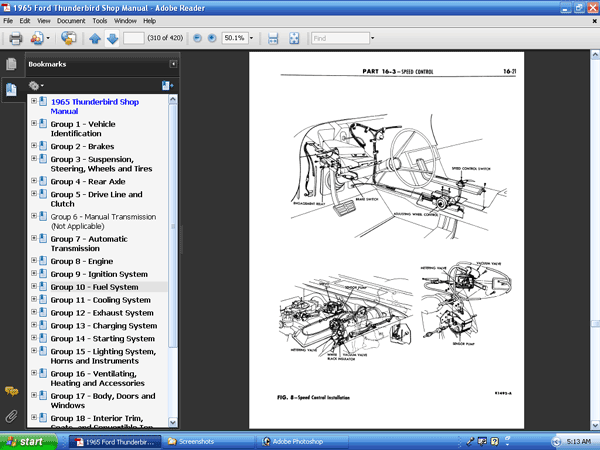The height and width of the screenshot is (450, 600).
Task: Expand the Group 7 - Automatic Transmission bookmark
Action: pos(34,238)
